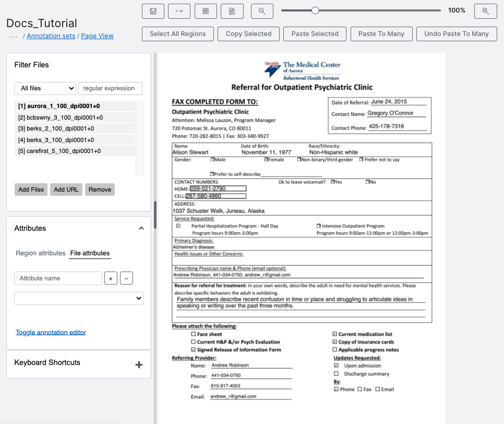
Task: Click the Select All Regions button
Action: point(177,33)
